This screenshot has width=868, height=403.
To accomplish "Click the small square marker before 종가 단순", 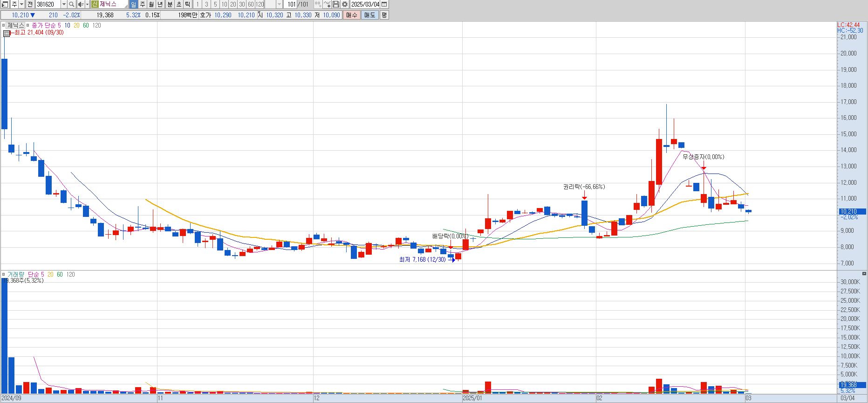I will point(28,26).
